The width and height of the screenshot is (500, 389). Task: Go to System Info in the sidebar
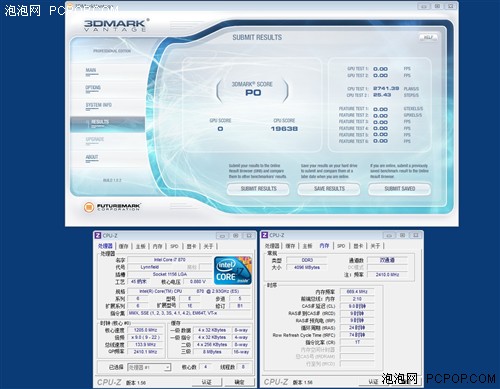[x=99, y=105]
